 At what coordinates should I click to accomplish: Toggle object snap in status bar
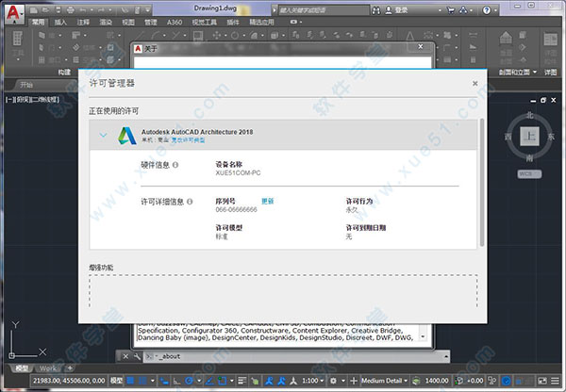click(x=222, y=381)
